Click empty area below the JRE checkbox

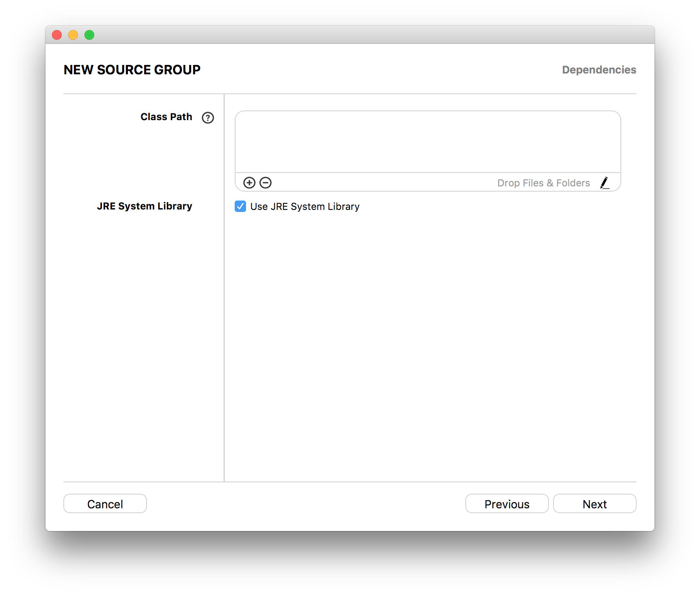tap(430, 345)
